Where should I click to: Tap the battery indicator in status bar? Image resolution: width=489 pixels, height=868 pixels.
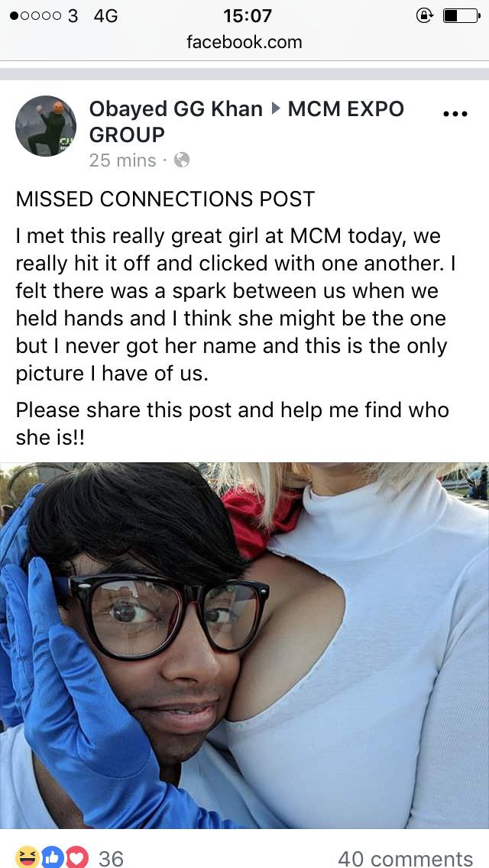click(461, 16)
